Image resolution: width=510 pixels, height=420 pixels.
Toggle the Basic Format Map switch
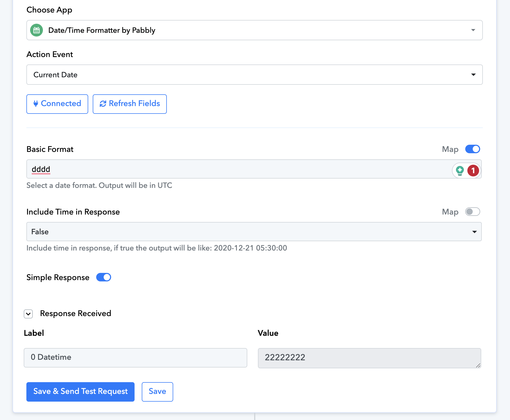(x=472, y=149)
